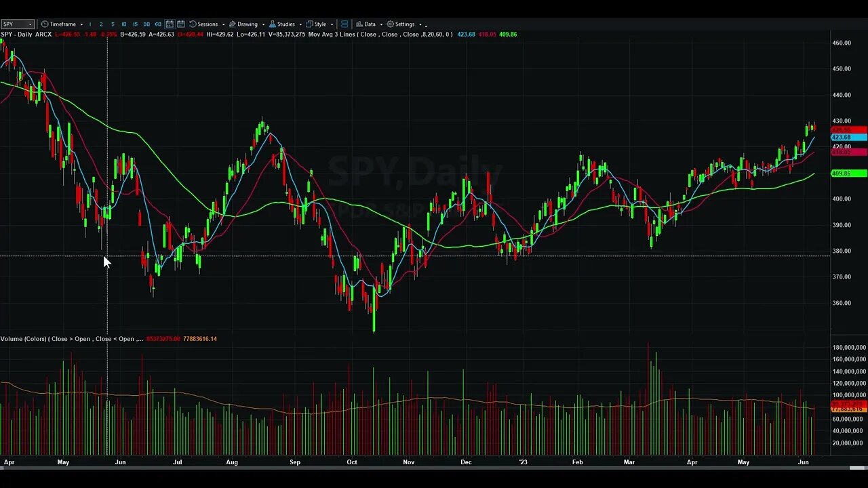Click the SPY - Daily ARCX chart title
Image resolution: width=868 pixels, height=488 pixels.
tap(26, 34)
